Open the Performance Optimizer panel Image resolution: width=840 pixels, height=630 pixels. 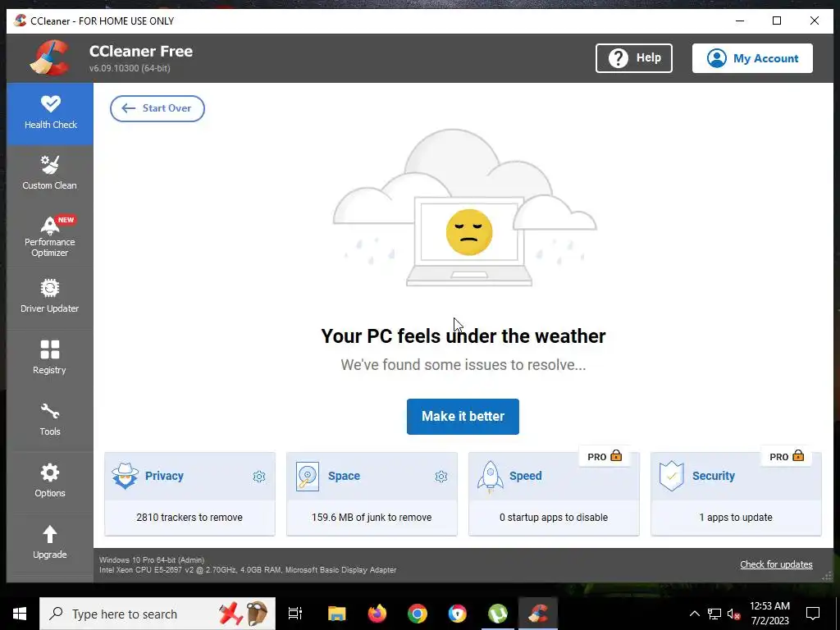(x=50, y=237)
